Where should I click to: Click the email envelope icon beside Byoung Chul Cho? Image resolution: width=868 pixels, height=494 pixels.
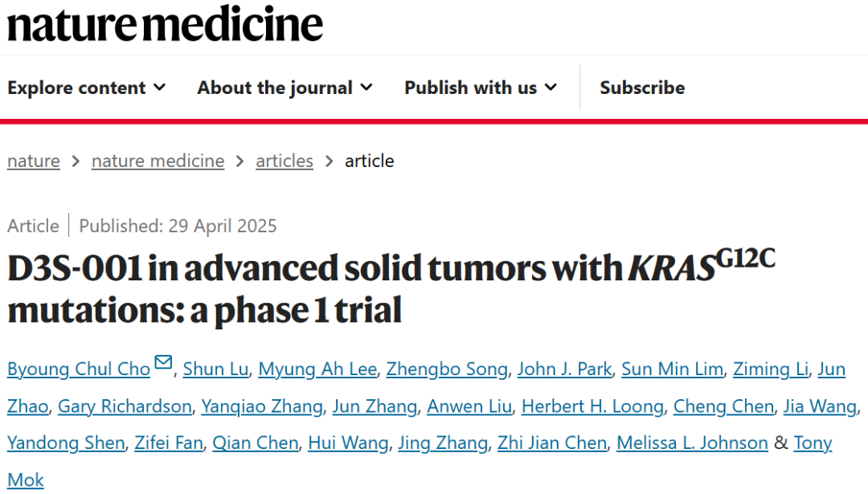163,362
